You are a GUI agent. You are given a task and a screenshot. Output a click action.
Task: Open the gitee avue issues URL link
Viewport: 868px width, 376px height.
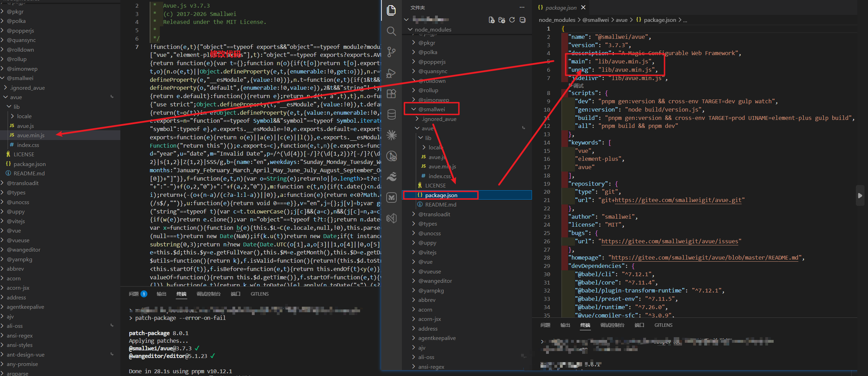pos(670,241)
